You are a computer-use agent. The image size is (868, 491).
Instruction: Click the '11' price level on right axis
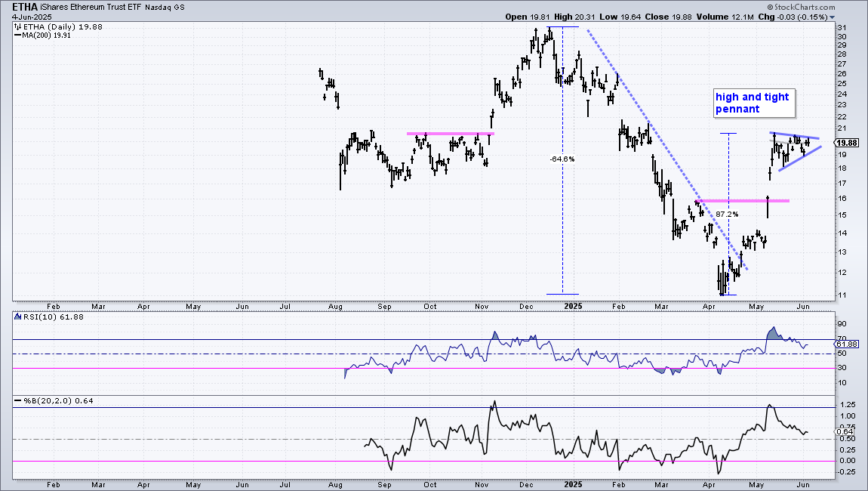842,295
